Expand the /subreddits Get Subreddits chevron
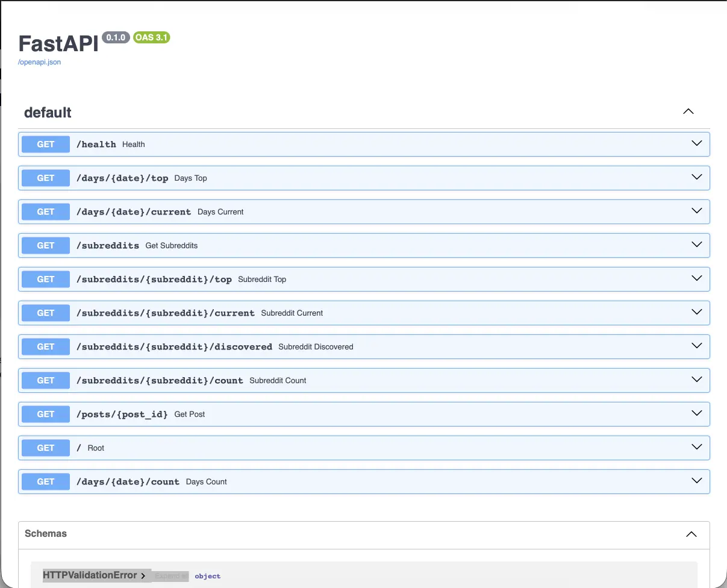Viewport: 727px width, 588px height. (697, 245)
